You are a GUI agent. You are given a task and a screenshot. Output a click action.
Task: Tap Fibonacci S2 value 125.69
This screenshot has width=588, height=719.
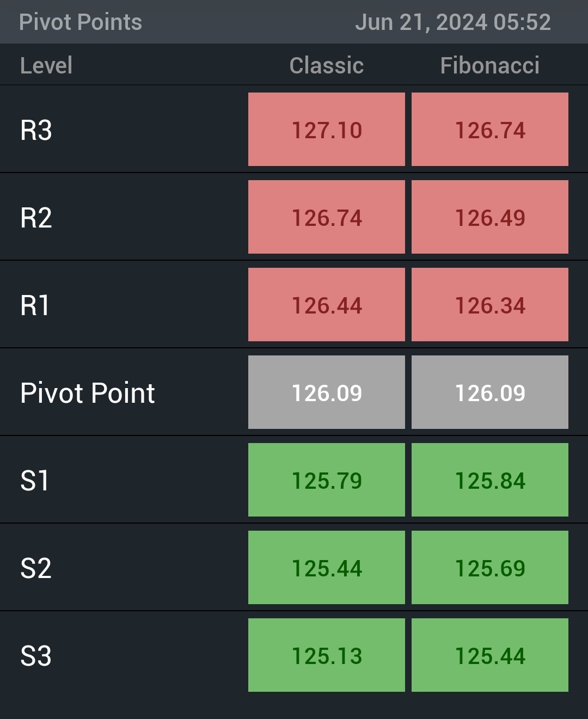click(x=490, y=568)
